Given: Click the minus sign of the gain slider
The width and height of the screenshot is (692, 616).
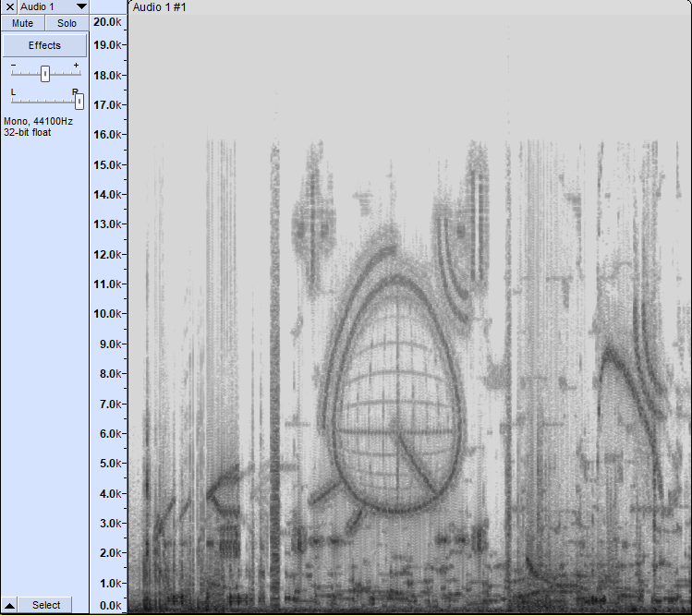Looking at the screenshot, I should (14, 66).
